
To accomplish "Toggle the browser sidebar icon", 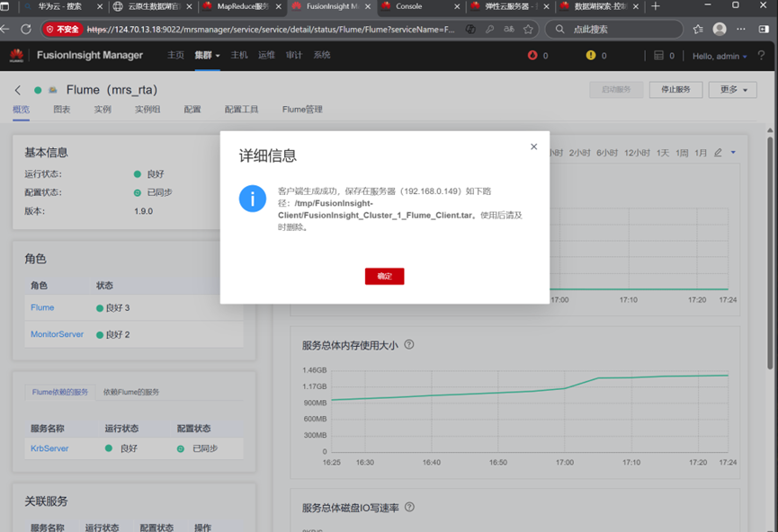I will click(x=764, y=30).
